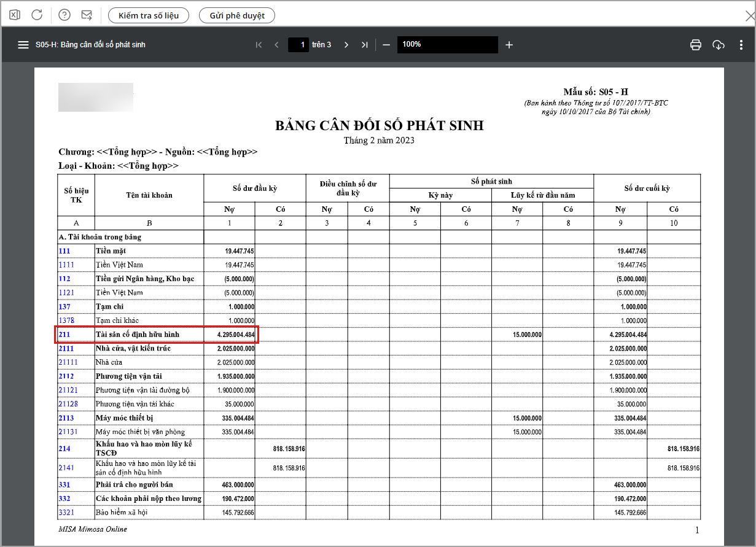This screenshot has width=756, height=547.
Task: Jump to the last page
Action: pos(365,45)
